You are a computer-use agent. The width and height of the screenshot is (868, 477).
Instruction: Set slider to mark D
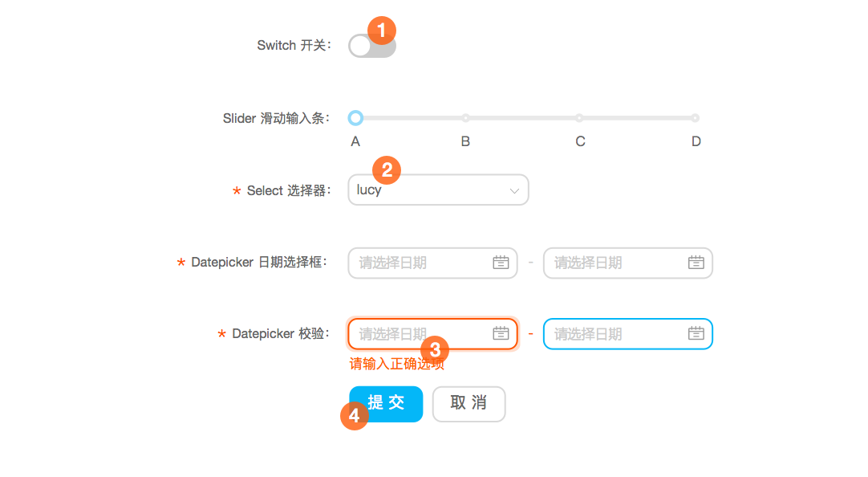coord(696,117)
